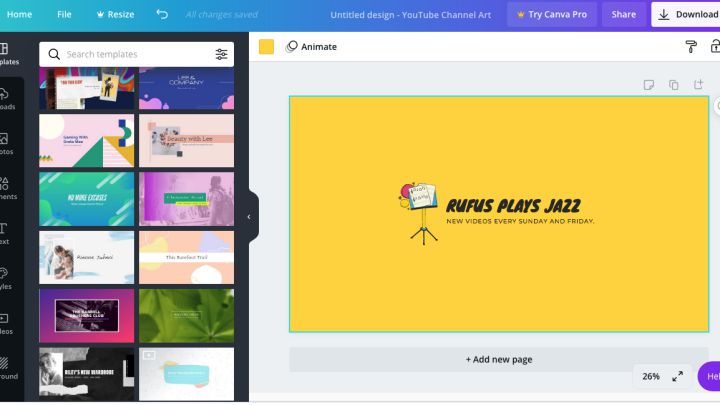Open the Videos sidebar tab
The height and width of the screenshot is (405, 720).
tap(6, 324)
